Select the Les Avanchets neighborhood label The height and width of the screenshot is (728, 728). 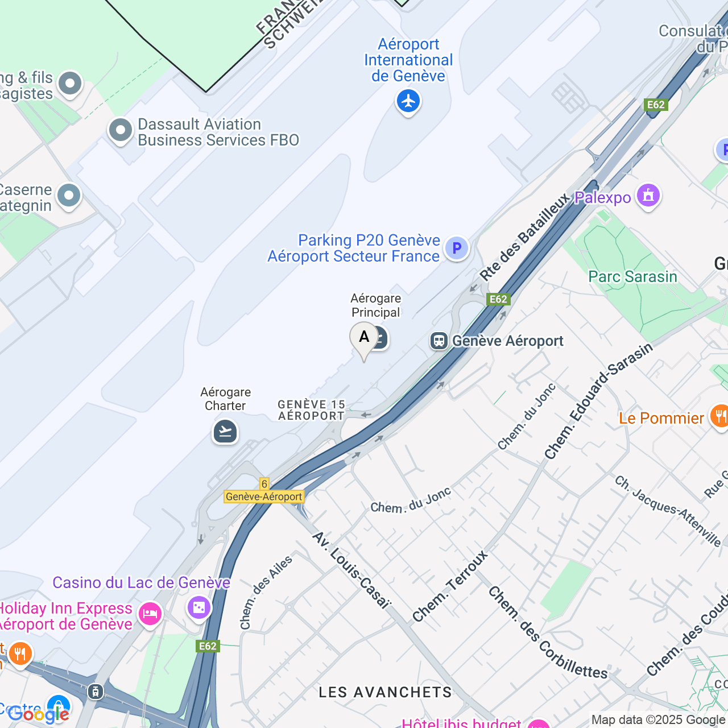[x=386, y=692]
